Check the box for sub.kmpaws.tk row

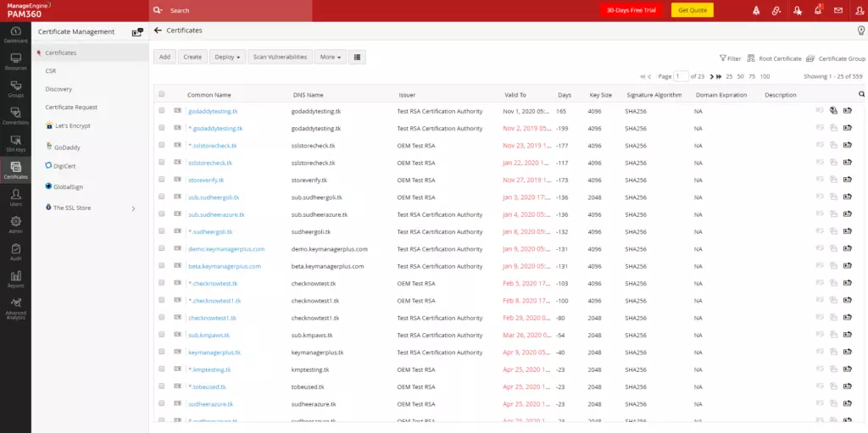click(162, 335)
